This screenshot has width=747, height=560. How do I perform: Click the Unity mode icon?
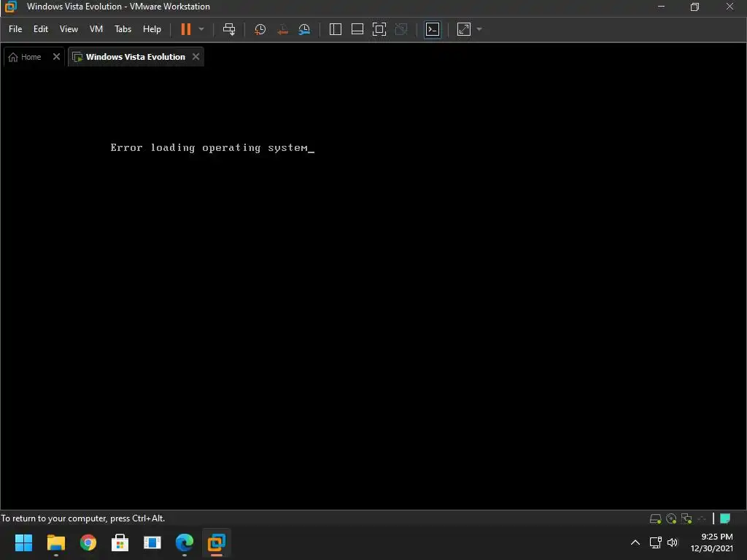click(x=401, y=29)
